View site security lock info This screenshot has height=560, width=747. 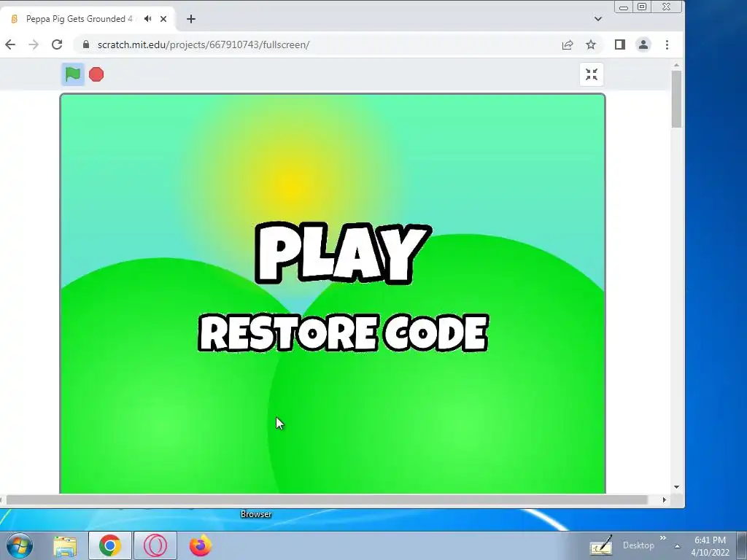coord(86,44)
